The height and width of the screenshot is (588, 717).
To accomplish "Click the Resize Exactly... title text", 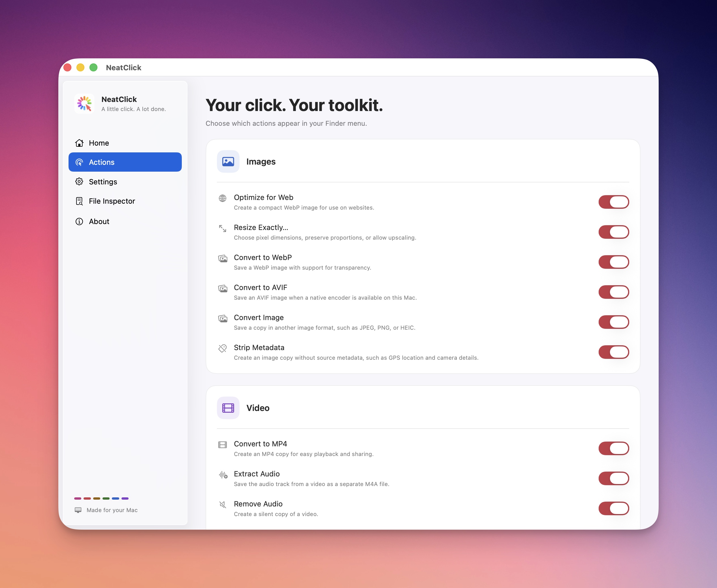I will 261,227.
